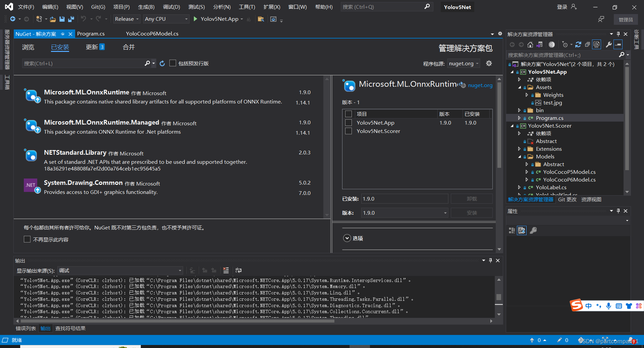
Task: Open NuGet package source settings gear
Action: point(489,63)
